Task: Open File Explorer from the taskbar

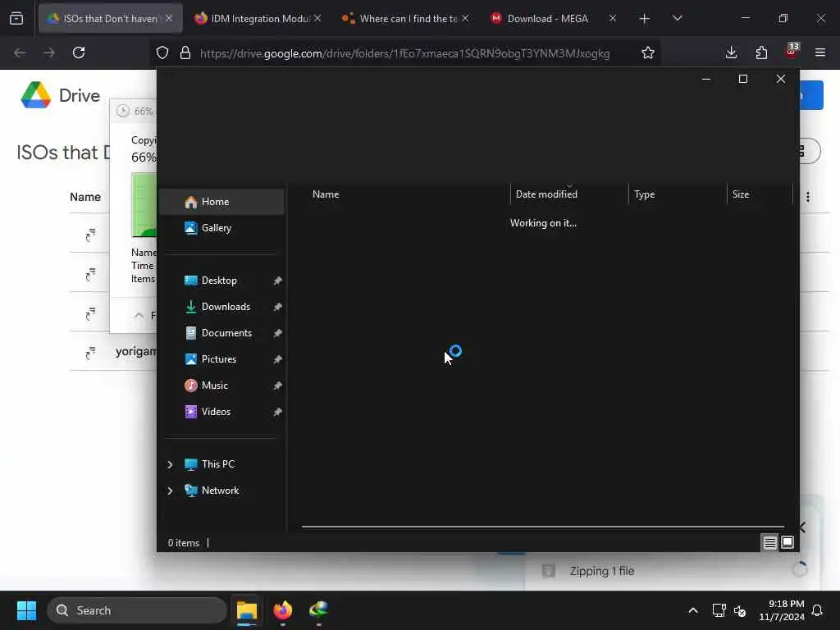Action: pos(247,610)
